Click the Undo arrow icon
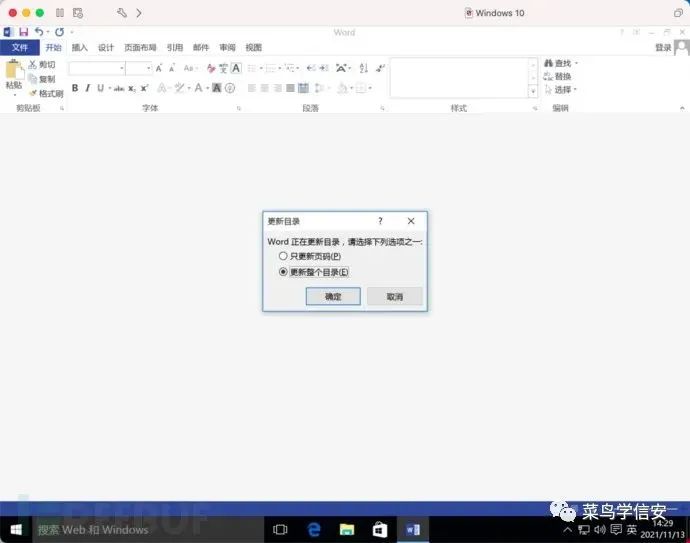 pyautogui.click(x=39, y=32)
